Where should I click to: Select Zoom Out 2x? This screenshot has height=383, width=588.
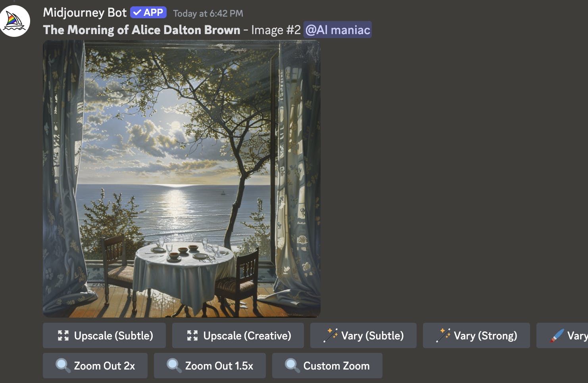(95, 366)
